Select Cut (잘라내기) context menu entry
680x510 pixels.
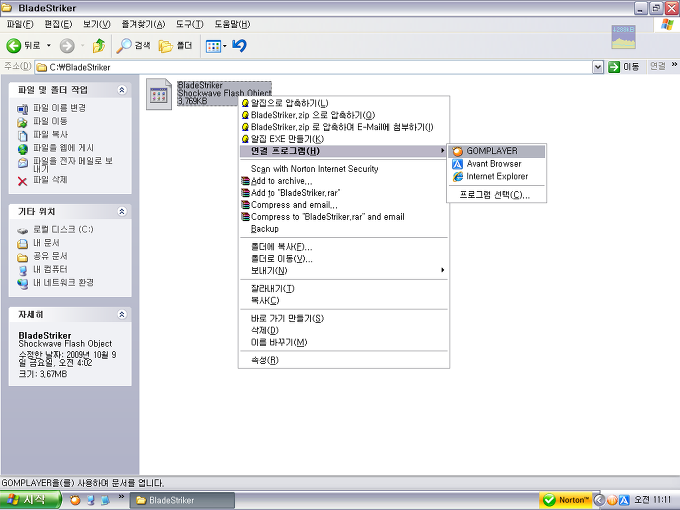click(343, 288)
